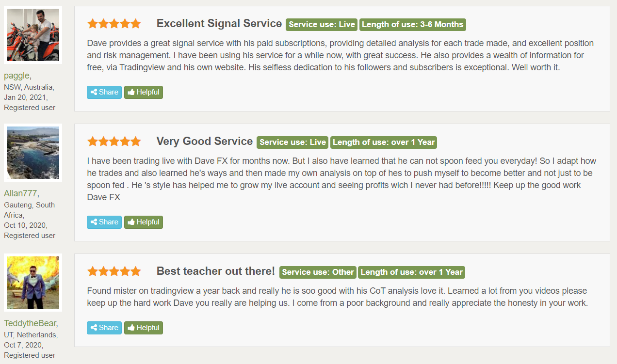Mark paggle's review as Helpful

[144, 92]
